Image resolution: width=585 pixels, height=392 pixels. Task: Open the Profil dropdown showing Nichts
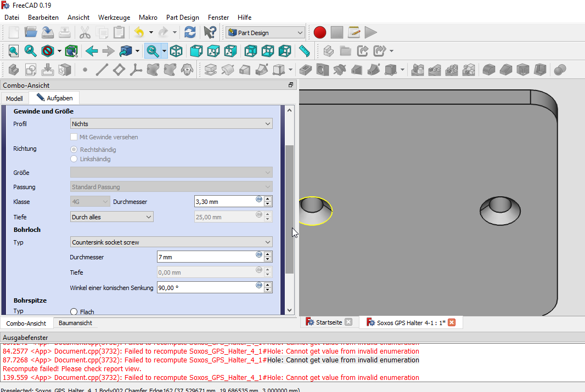tap(171, 124)
